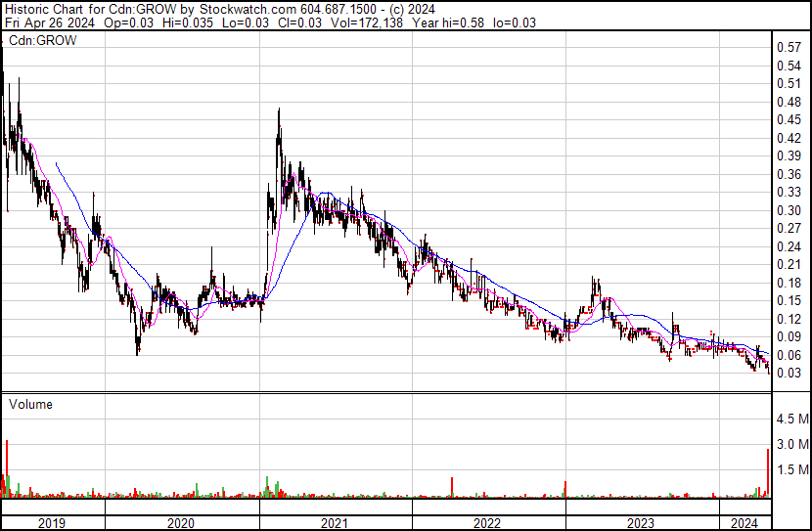Select the 0.48 price axis label

[x=789, y=102]
